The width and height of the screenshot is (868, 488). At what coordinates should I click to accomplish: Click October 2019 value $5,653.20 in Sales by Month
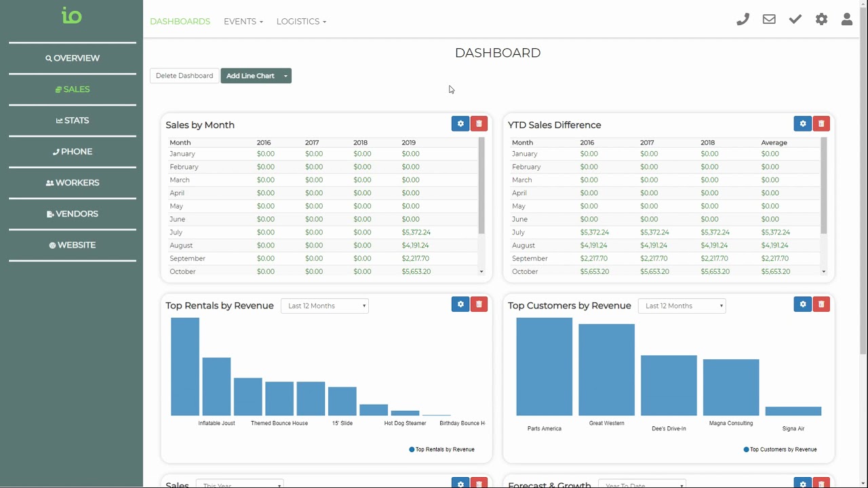pyautogui.click(x=416, y=272)
